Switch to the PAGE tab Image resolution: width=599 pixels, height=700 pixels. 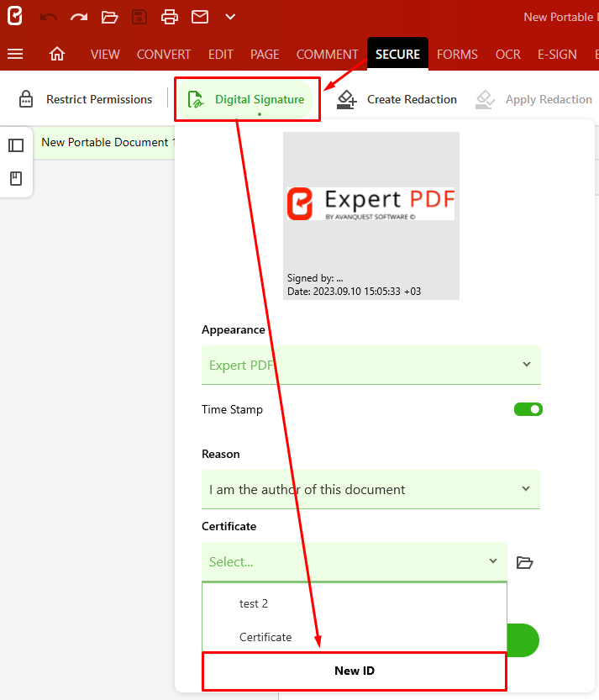pos(265,55)
